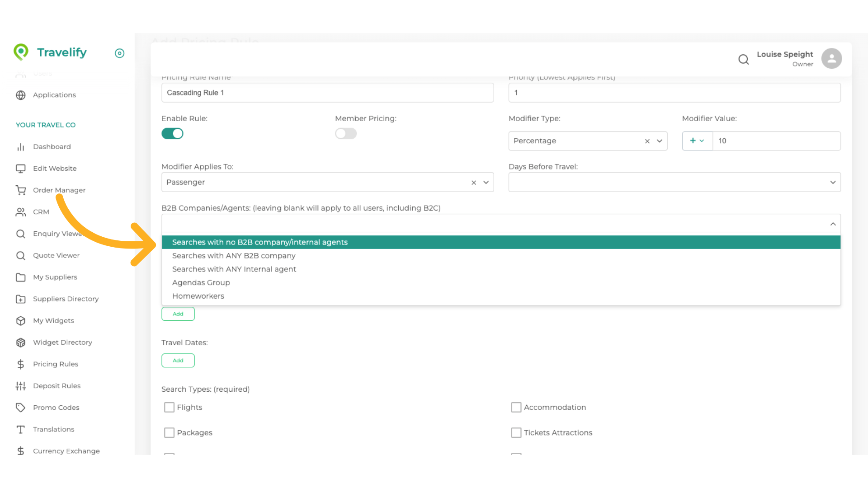Open the Pricing Rules dollar icon
868x488 pixels.
point(21,364)
